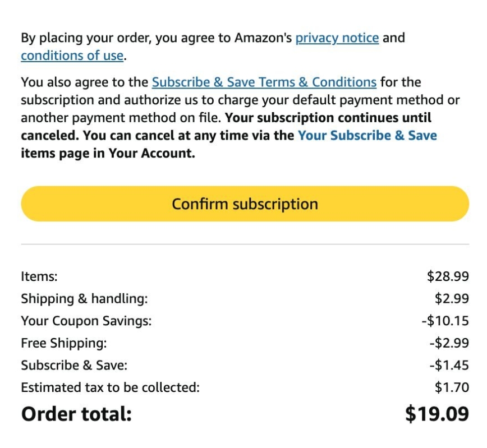Click the Subscribe & Save -$1.45 amount
The width and height of the screenshot is (487, 448).
click(449, 366)
